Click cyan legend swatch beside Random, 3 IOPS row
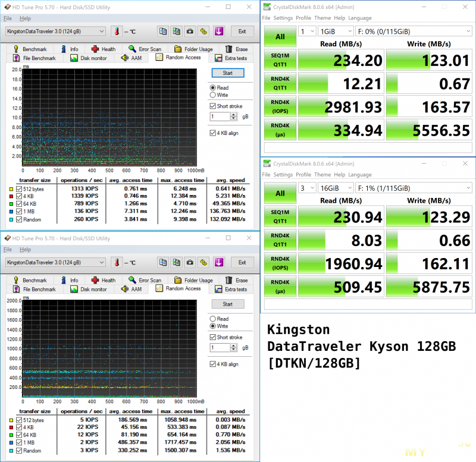This screenshot has width=476, height=462. 11,451
